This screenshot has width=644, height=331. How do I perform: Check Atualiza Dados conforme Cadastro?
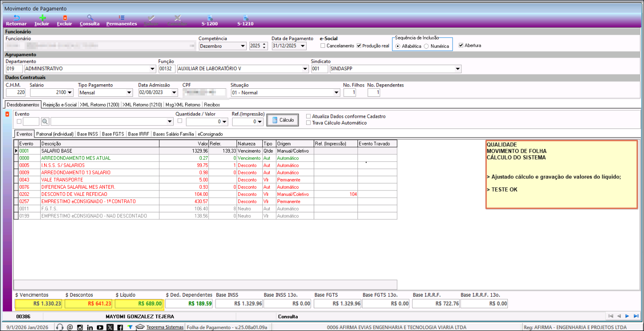[308, 116]
